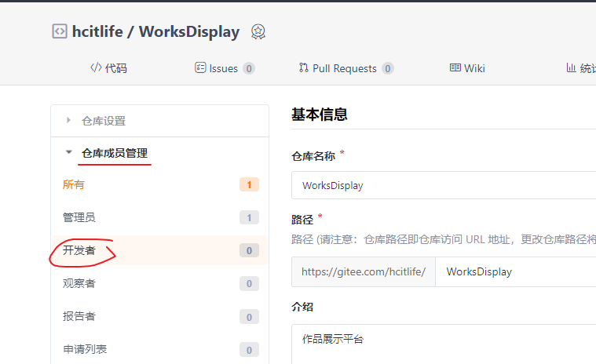This screenshot has height=364, width=596.
Task: Click the statistics bar chart icon
Action: [571, 67]
